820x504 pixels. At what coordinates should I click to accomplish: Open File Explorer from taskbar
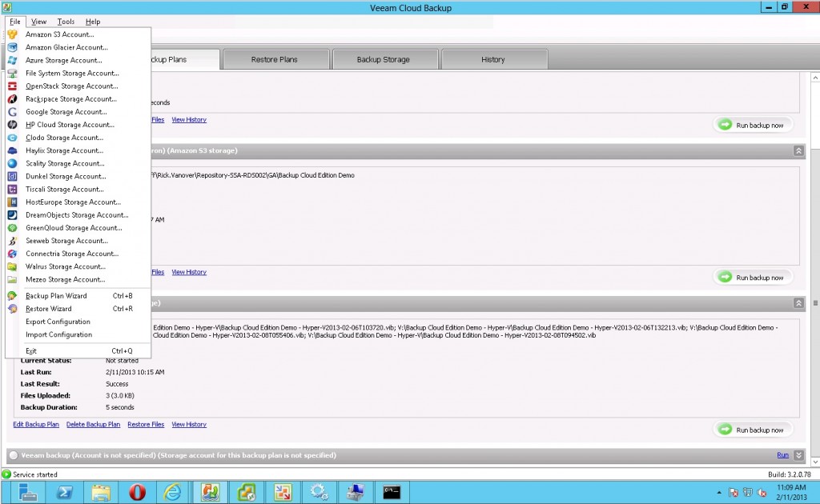coord(101,492)
